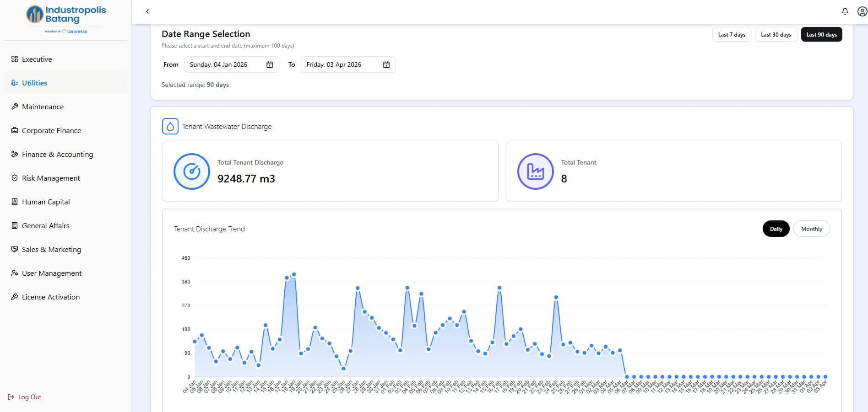Click the Date Range Selection heading
This screenshot has height=412, width=868.
point(206,34)
